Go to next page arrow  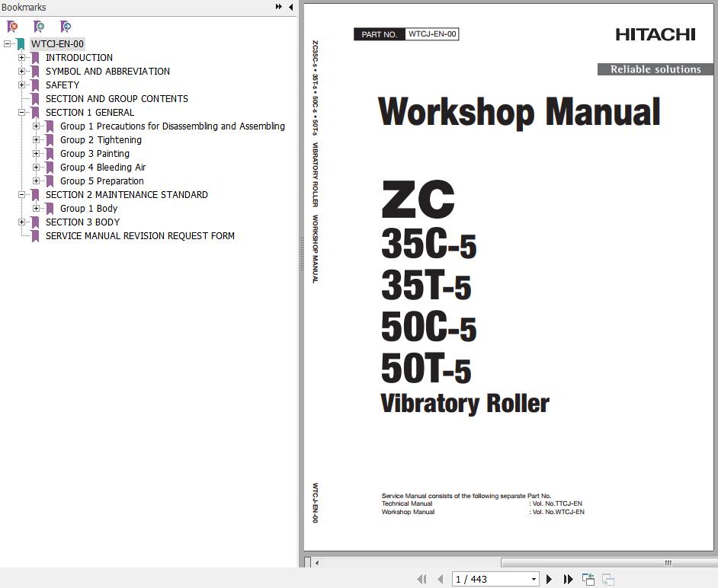[549, 580]
